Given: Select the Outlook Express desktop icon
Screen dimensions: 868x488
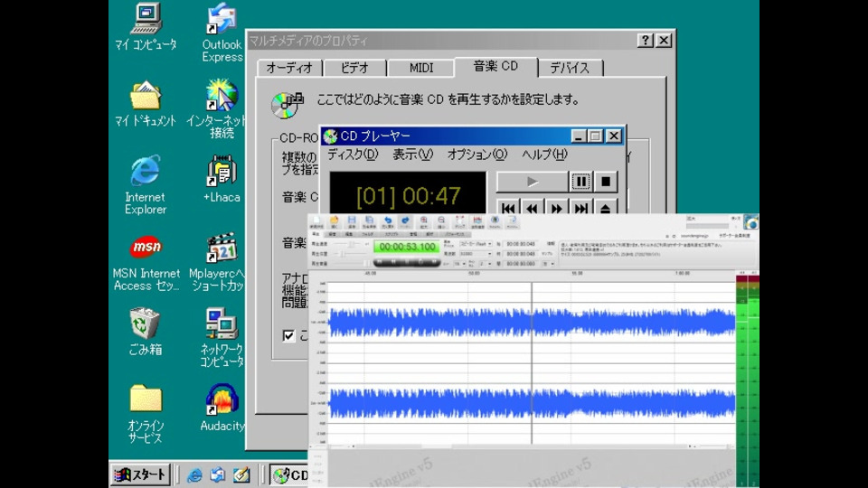Looking at the screenshot, I should [x=222, y=33].
